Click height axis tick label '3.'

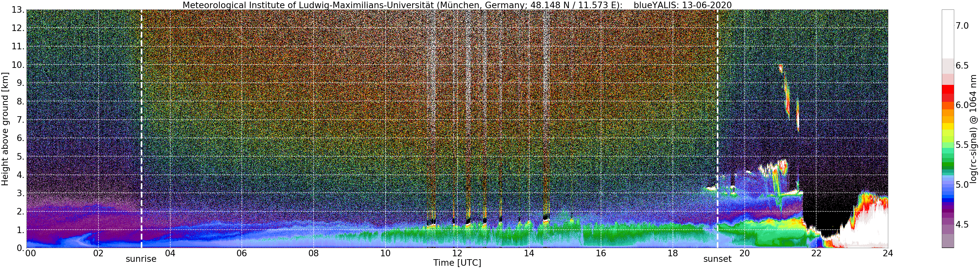[21, 193]
